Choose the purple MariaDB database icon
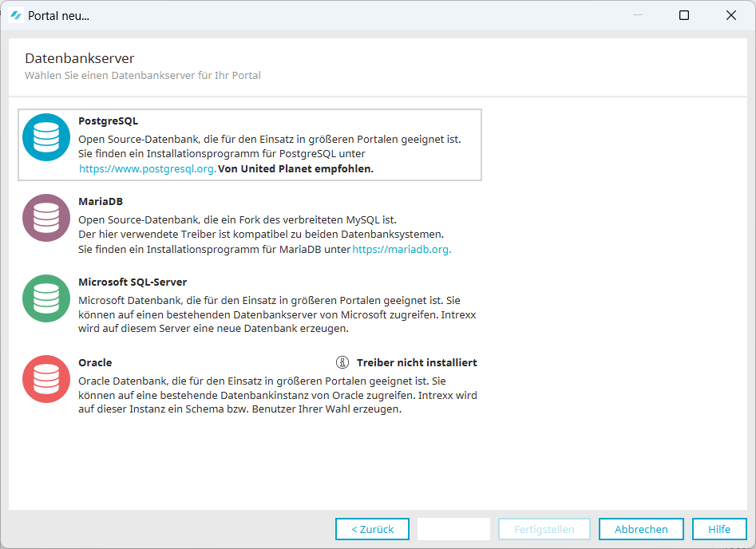The width and height of the screenshot is (756, 549). pos(46,218)
